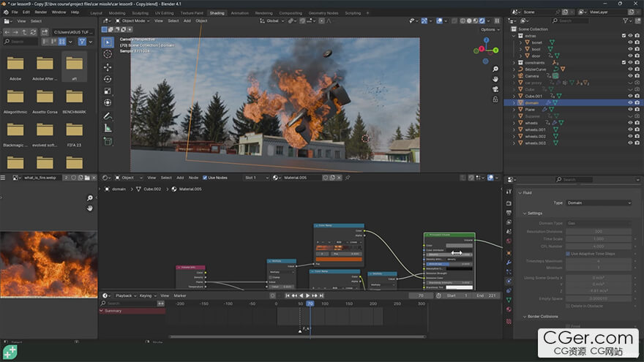Image resolution: width=644 pixels, height=362 pixels.
Task: Click the viewport pan hand icon
Action: pos(495,79)
